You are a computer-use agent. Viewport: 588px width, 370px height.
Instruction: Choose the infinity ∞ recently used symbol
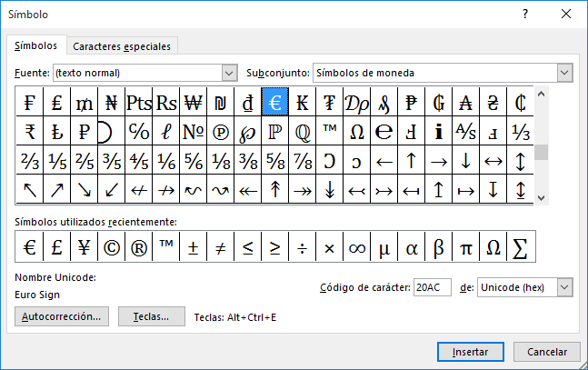click(x=357, y=246)
